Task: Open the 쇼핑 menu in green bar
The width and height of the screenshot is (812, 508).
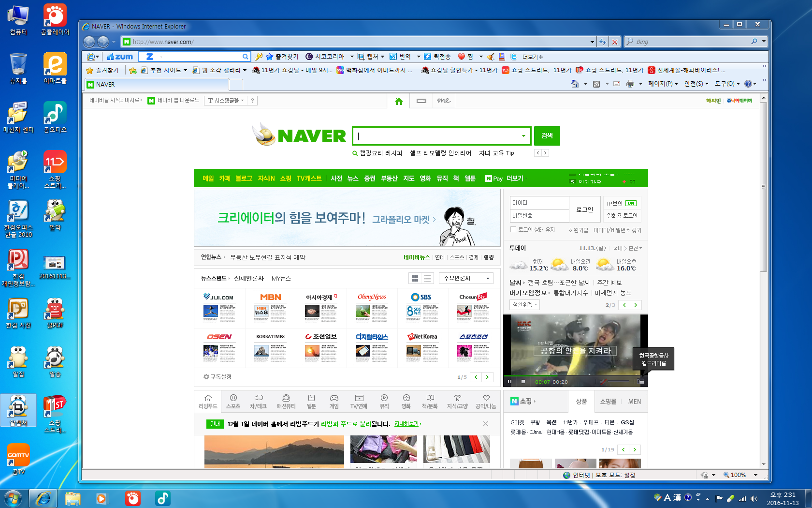Action: pos(285,179)
